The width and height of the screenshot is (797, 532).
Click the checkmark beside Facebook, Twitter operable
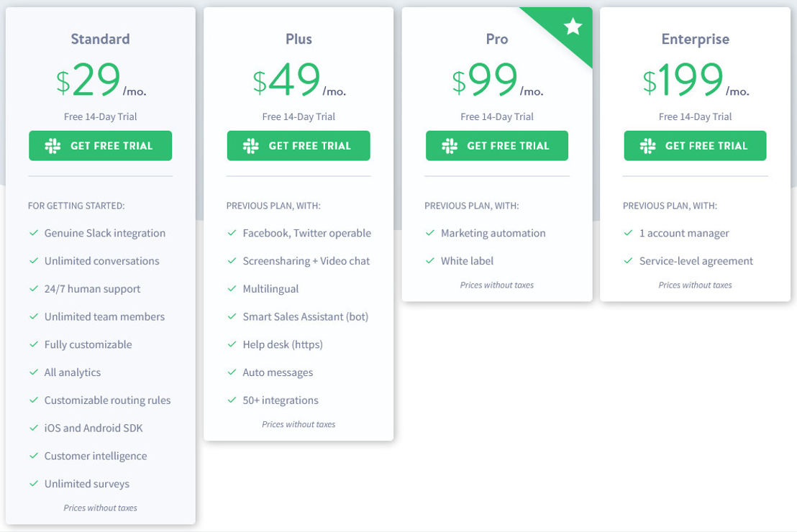232,233
